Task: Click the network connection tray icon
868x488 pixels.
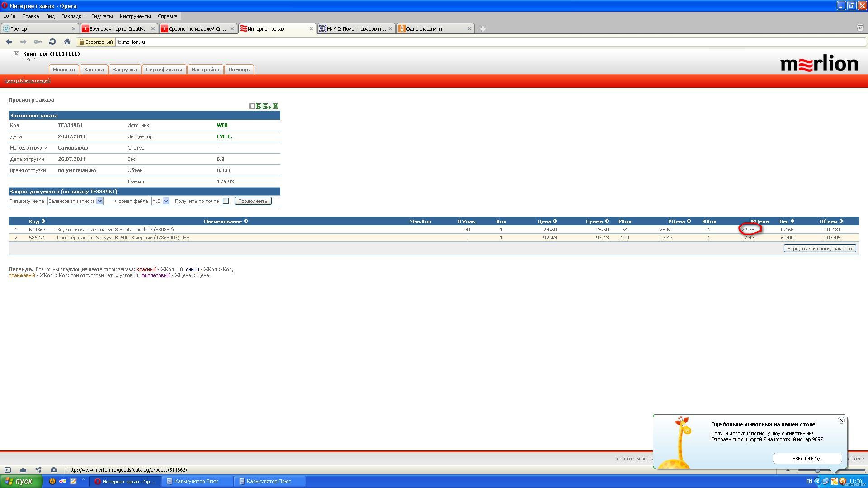Action: coord(826,481)
